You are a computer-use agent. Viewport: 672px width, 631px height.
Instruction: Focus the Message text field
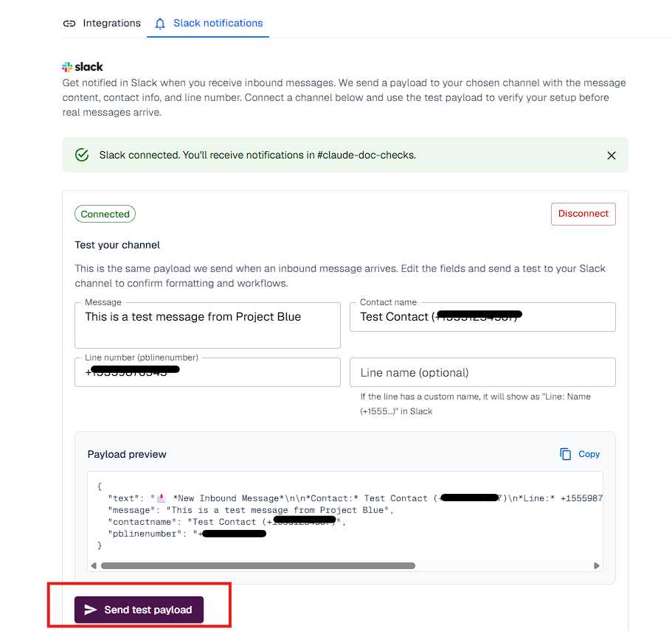click(x=207, y=325)
